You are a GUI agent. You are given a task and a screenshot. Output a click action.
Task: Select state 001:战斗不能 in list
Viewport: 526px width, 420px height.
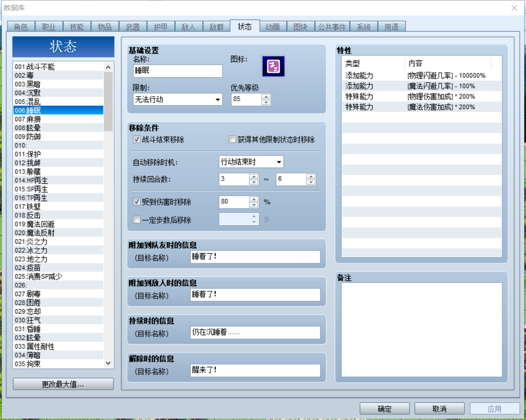pos(58,66)
